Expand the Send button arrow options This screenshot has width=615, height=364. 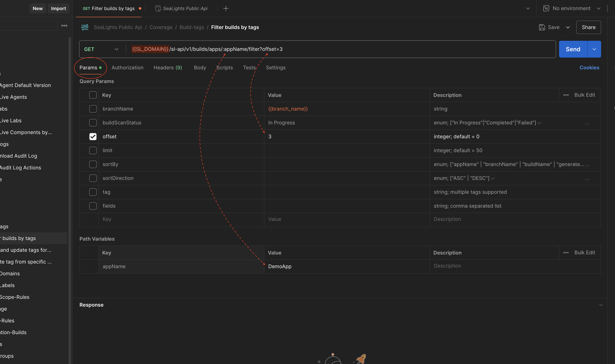(x=594, y=49)
